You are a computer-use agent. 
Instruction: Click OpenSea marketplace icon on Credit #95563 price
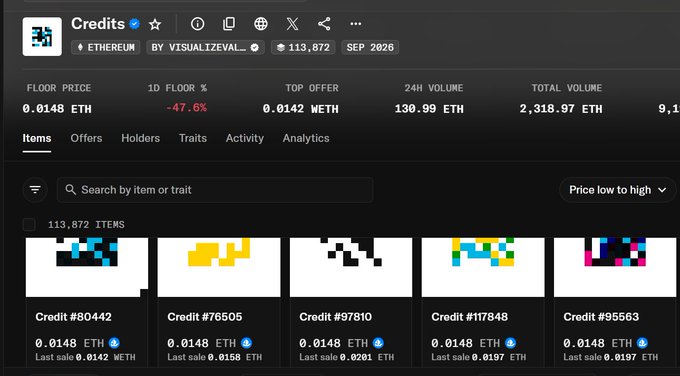[642, 343]
